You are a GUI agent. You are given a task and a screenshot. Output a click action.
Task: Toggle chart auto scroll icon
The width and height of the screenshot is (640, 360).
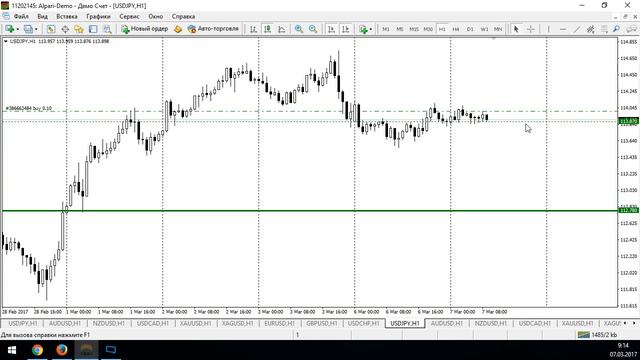point(331,29)
